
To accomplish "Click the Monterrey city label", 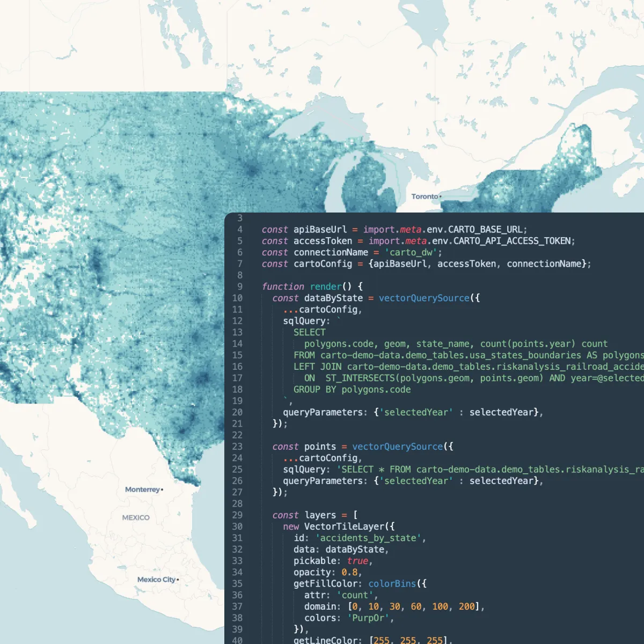I will [x=142, y=489].
